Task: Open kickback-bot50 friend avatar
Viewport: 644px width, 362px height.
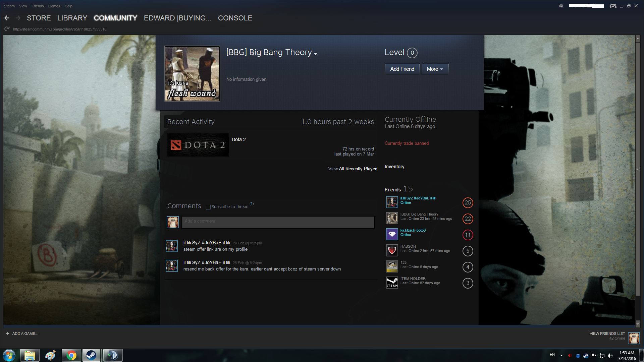Action: point(392,234)
